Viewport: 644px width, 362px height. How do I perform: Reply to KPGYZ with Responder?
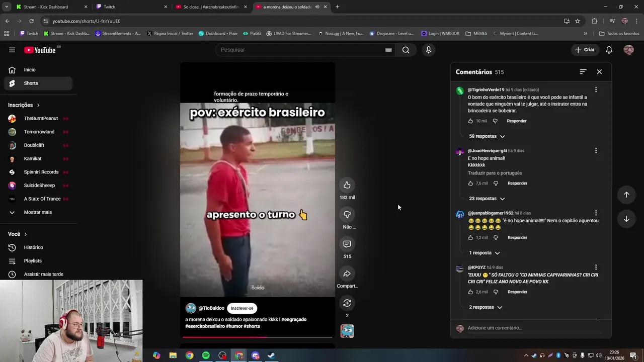click(517, 292)
